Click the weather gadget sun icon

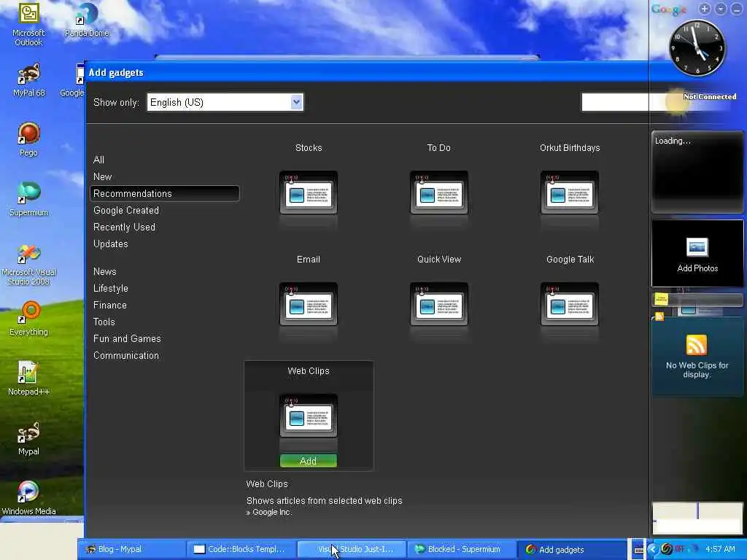coord(676,101)
